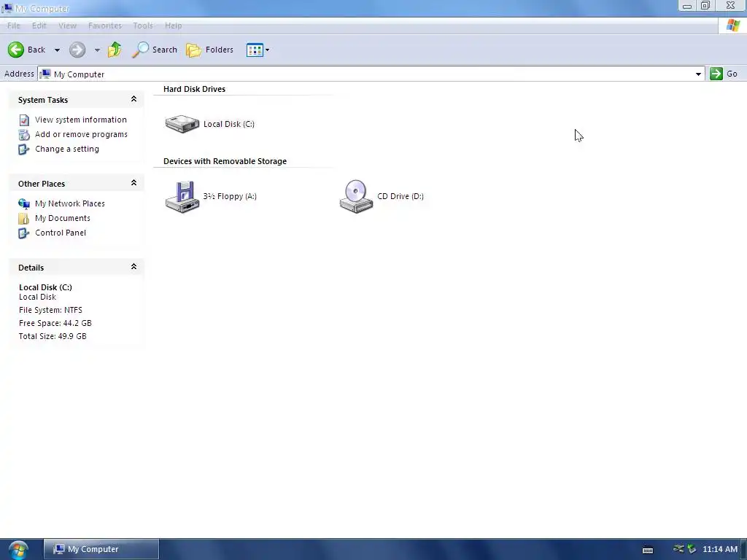Collapse the Details panel
Image resolution: width=747 pixels, height=560 pixels.
click(x=134, y=267)
